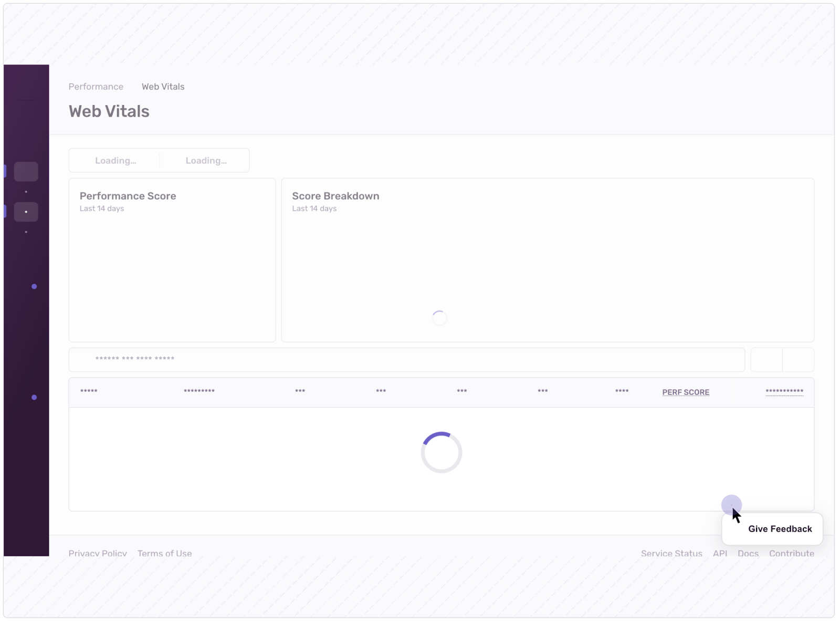The width and height of the screenshot is (840, 621).
Task: Follow the Privacy Policy link
Action: (x=97, y=553)
